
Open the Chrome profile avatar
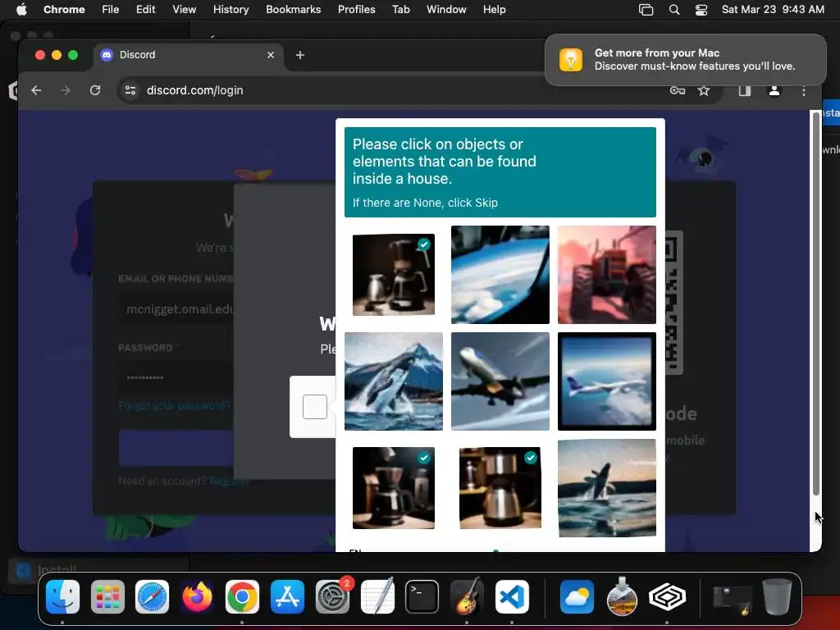click(774, 90)
